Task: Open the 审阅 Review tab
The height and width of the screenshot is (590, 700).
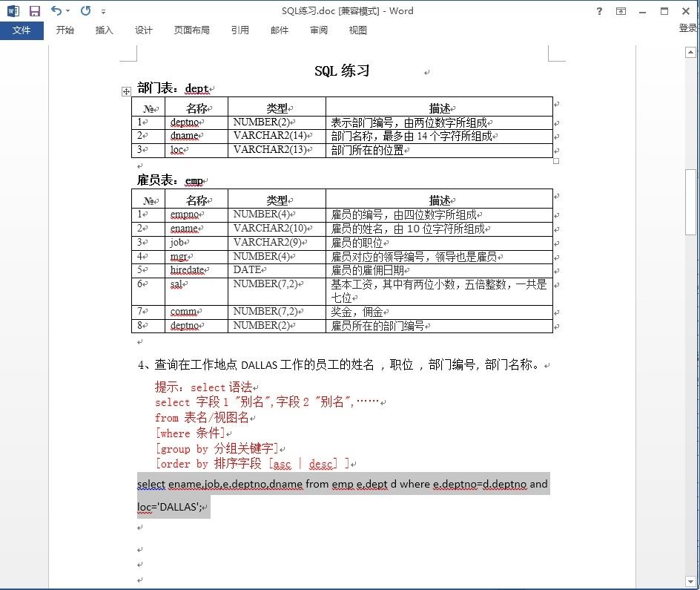Action: pos(319,30)
